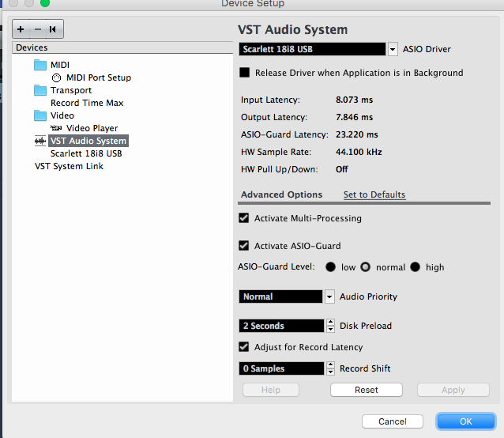Click the Help button
Image resolution: width=504 pixels, height=438 pixels.
271,390
